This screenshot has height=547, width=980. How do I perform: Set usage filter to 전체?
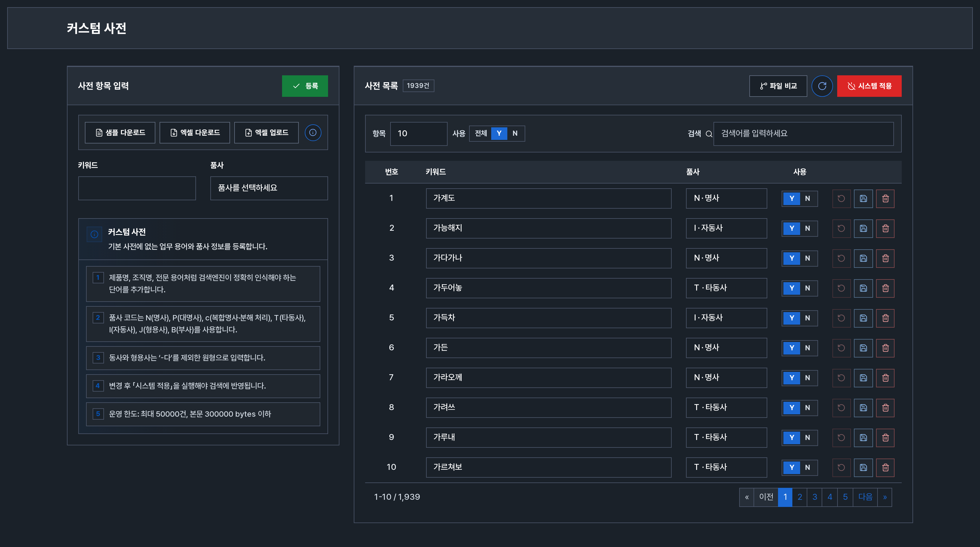481,133
